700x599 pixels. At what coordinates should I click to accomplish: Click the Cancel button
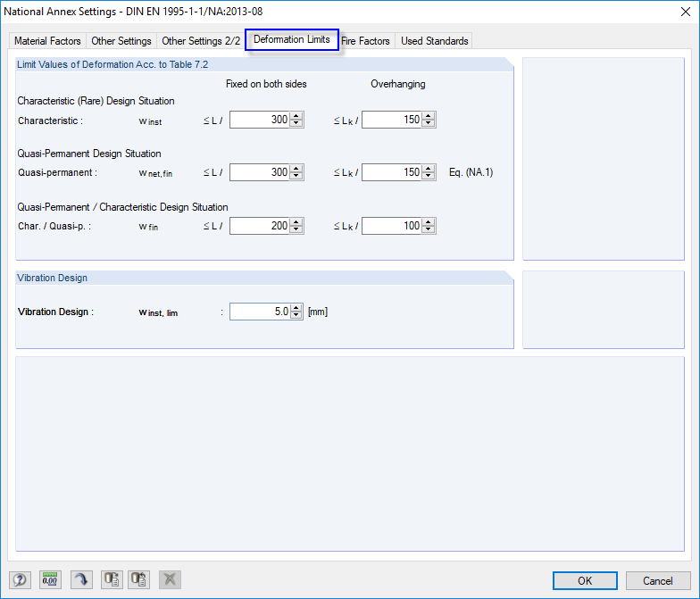[x=657, y=580]
